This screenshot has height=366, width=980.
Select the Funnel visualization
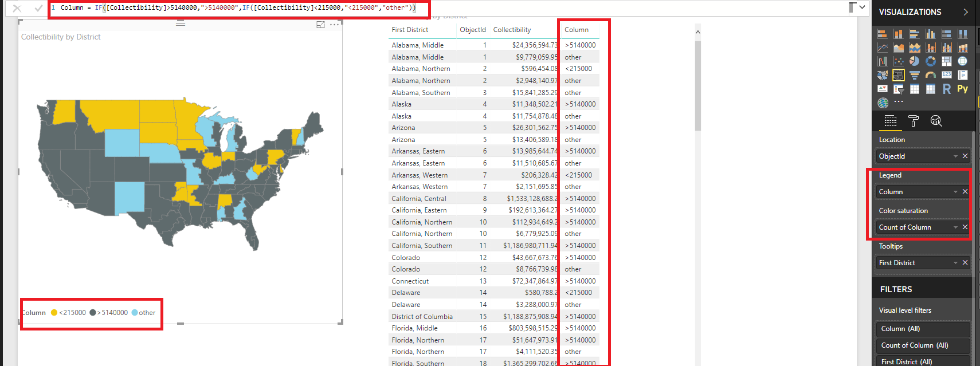(914, 75)
